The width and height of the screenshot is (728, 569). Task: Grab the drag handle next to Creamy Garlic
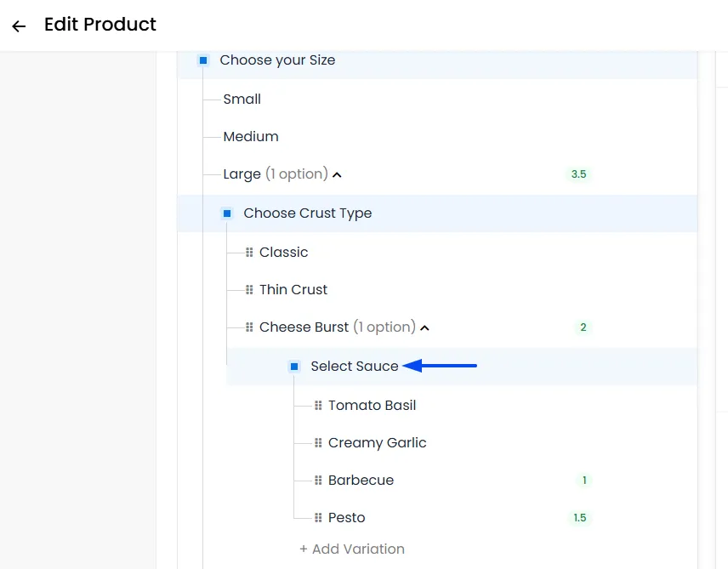click(318, 442)
